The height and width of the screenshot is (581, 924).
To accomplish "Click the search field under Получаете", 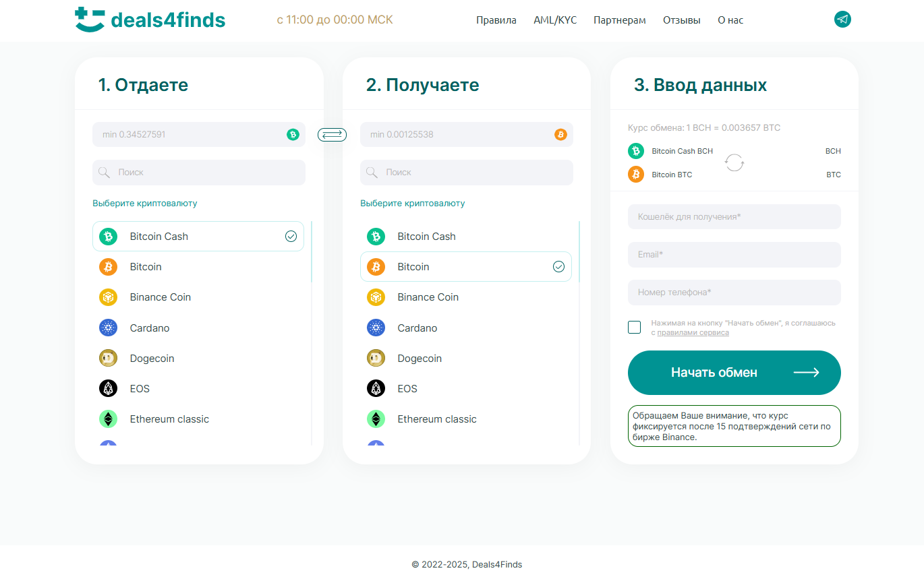I will coord(466,173).
